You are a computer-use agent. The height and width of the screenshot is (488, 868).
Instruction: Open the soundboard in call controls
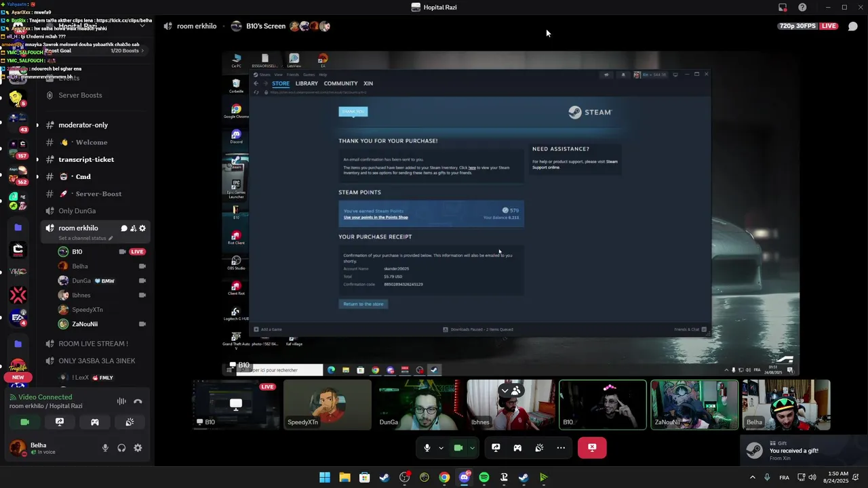click(x=539, y=448)
